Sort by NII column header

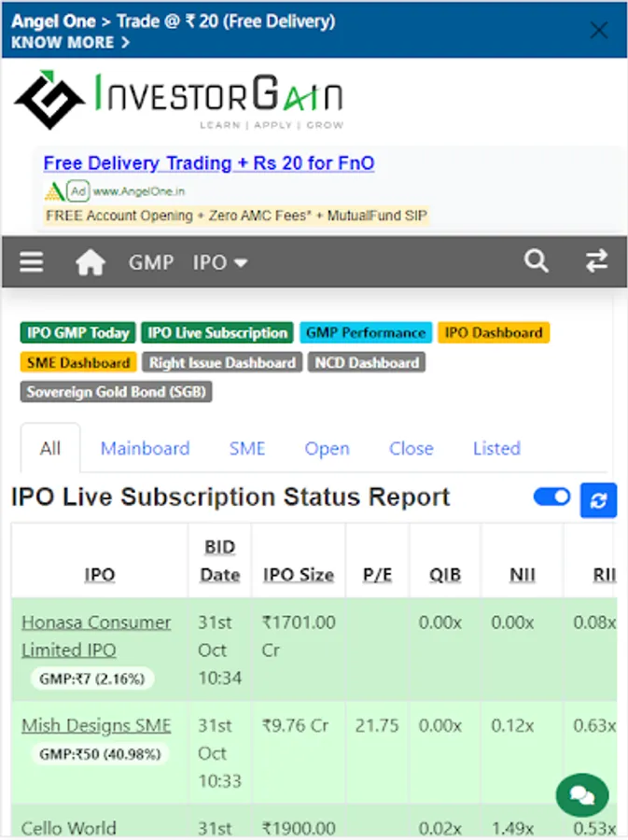point(522,574)
